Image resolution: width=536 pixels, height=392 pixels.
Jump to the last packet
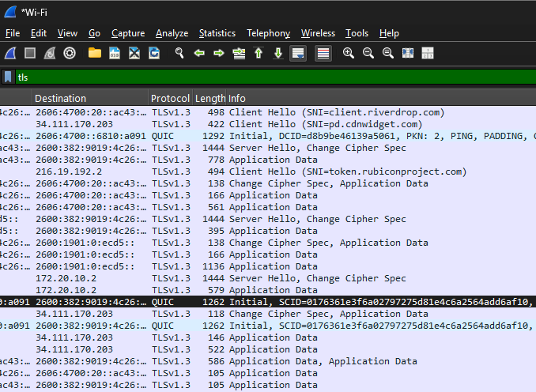(x=278, y=53)
